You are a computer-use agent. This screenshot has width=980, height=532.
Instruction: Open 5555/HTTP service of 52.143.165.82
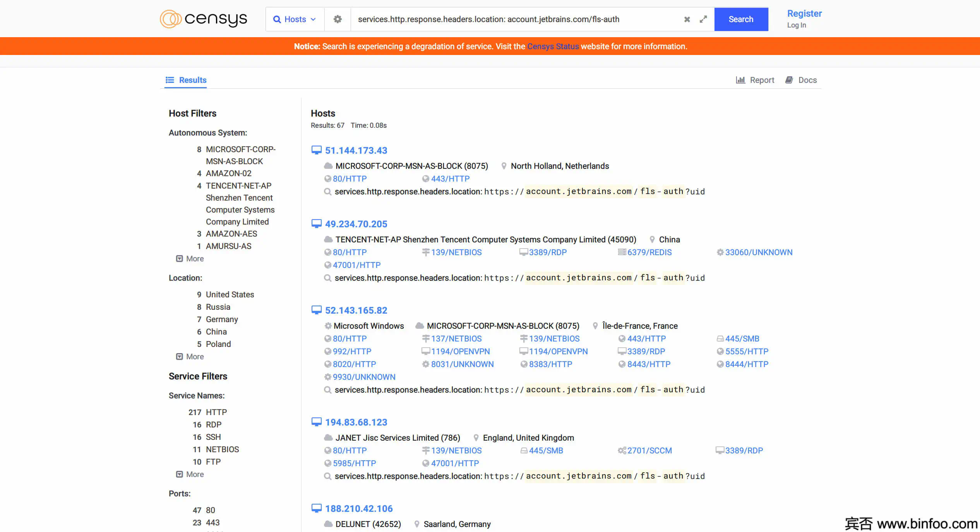(747, 352)
